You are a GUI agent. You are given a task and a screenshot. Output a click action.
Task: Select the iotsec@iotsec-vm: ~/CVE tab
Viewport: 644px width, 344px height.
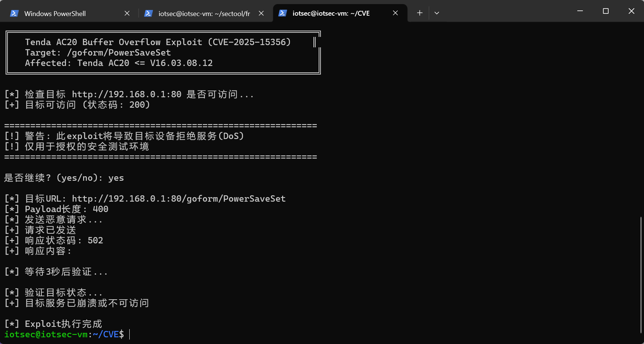[331, 13]
